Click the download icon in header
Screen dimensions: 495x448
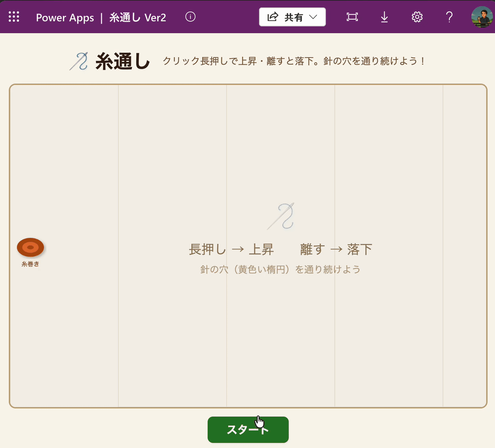click(x=384, y=17)
